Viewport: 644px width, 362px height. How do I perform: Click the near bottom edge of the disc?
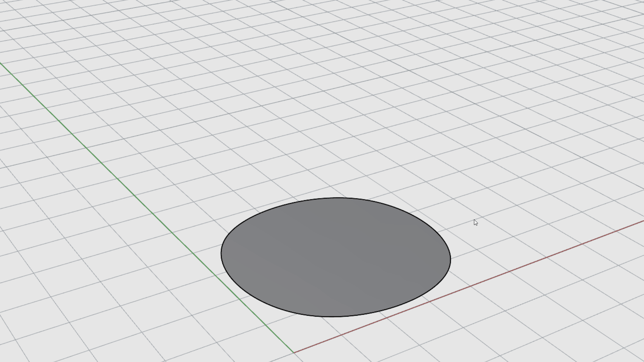[334, 316]
